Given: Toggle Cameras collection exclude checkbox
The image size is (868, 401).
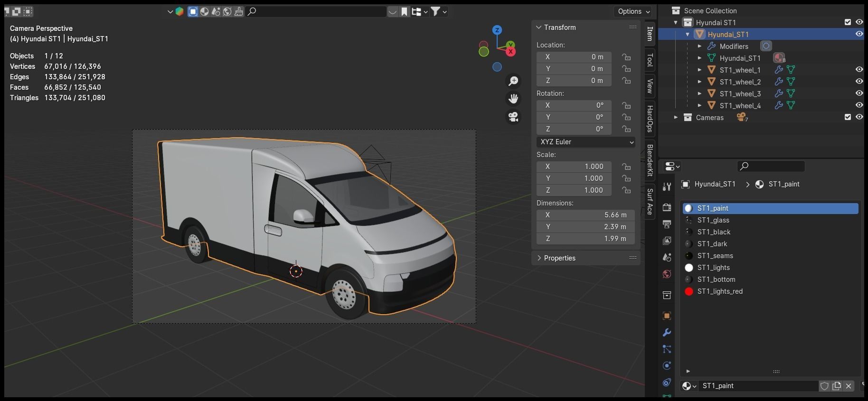Looking at the screenshot, I should tap(848, 117).
